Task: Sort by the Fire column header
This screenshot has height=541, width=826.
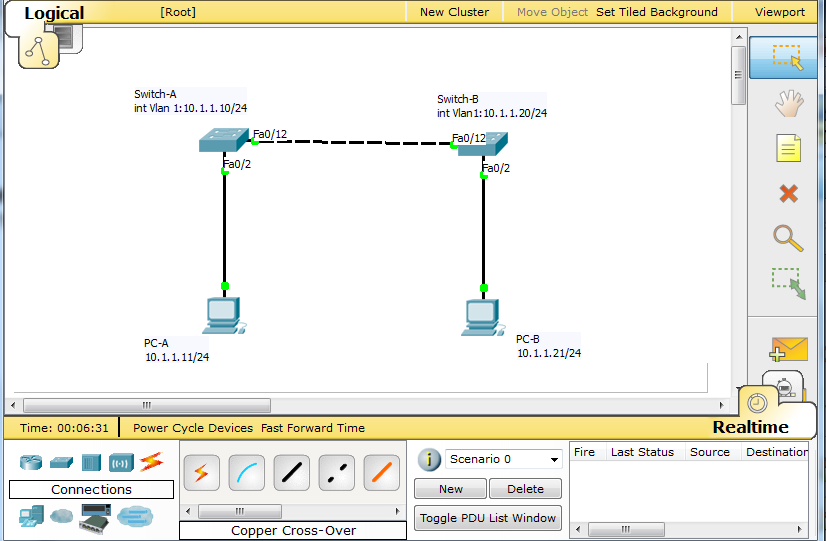Action: [x=584, y=452]
